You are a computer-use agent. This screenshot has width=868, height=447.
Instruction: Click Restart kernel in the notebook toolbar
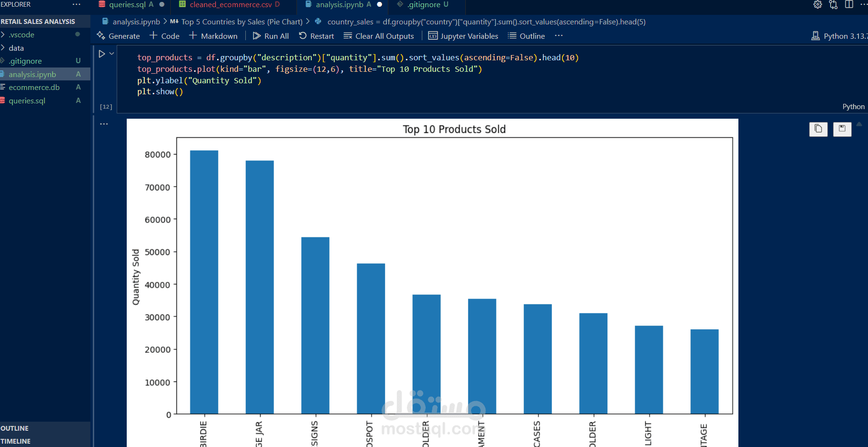[316, 36]
